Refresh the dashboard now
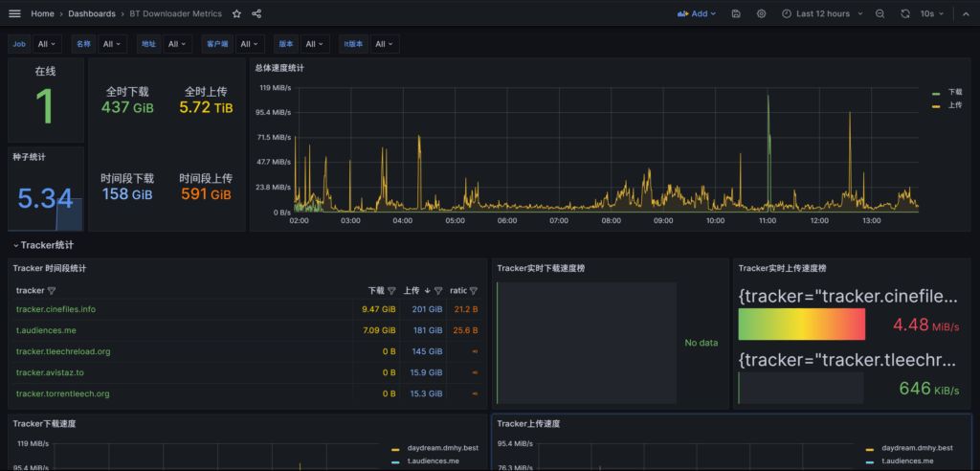The width and height of the screenshot is (980, 471). (x=905, y=13)
